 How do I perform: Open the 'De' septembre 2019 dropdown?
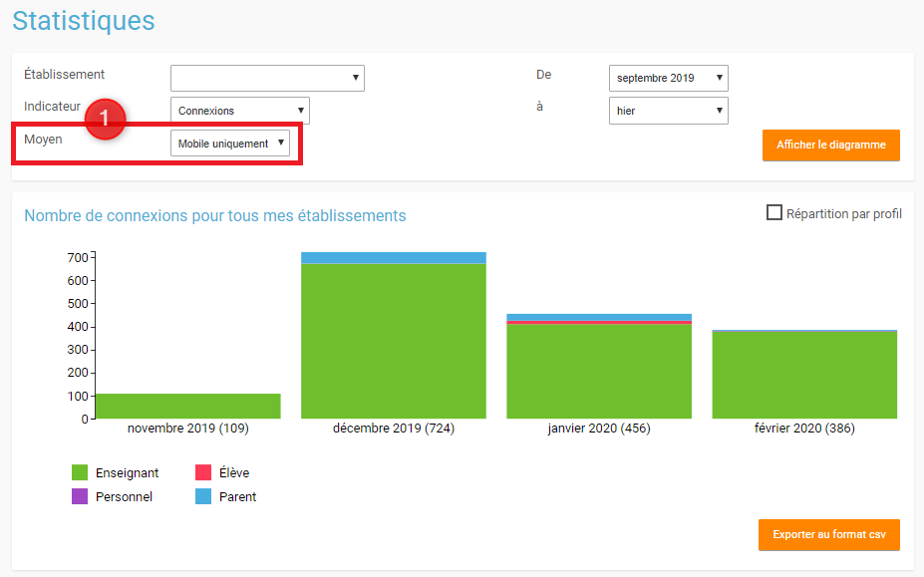tap(668, 78)
